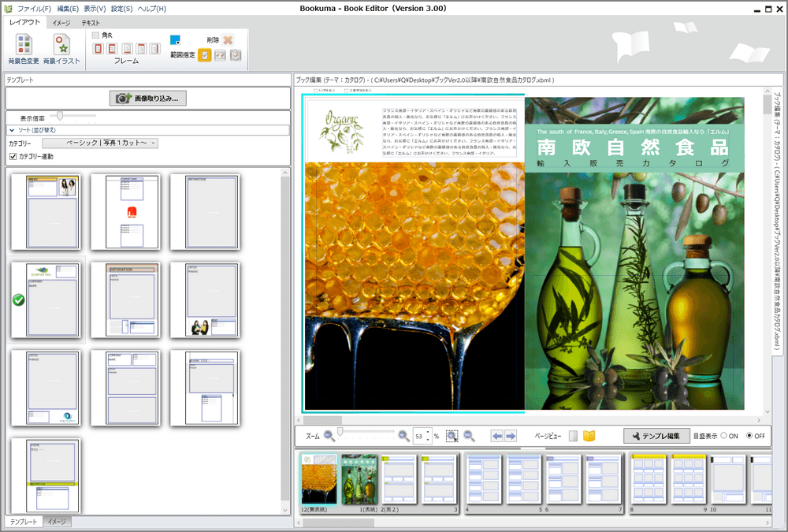Click the 削除 (delete) icon in the ribbon

226,41
